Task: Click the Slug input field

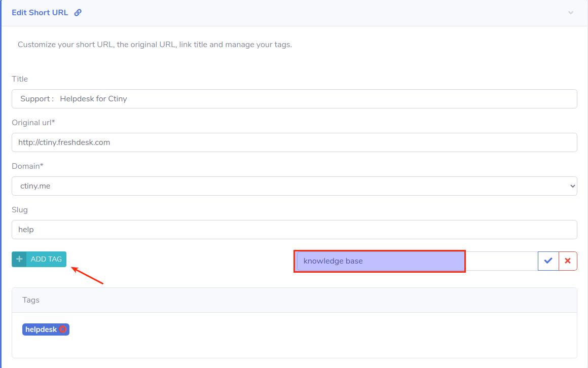Action: pos(295,230)
